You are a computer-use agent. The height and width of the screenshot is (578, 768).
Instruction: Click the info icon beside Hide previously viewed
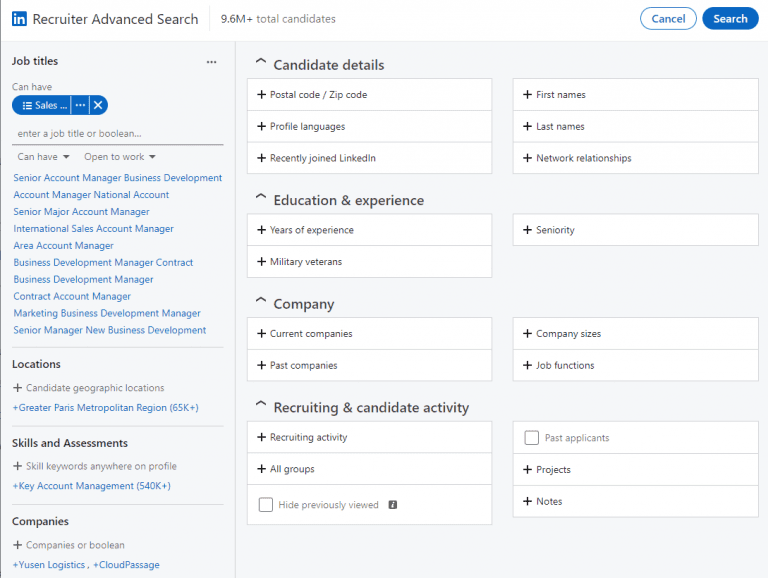[393, 505]
